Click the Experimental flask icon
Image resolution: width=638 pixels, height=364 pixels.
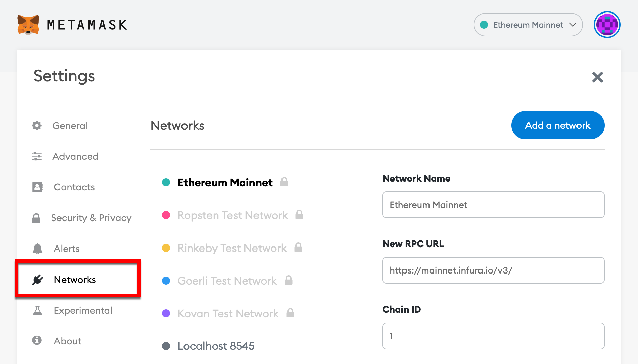(x=38, y=310)
